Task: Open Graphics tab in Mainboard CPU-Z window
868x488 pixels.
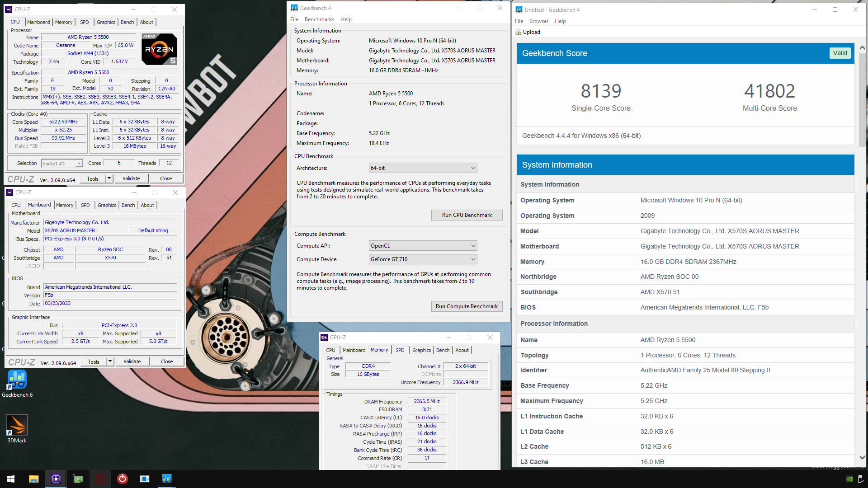Action: click(x=107, y=205)
